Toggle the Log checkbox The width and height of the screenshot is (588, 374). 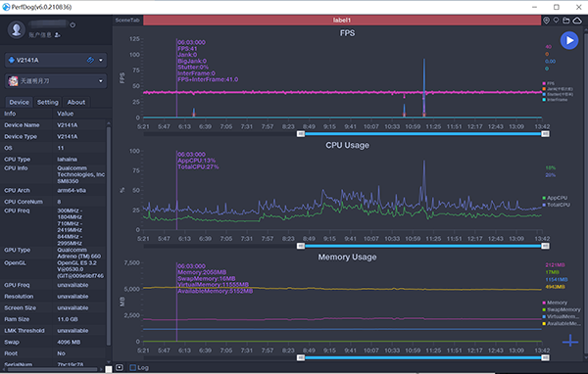click(132, 367)
